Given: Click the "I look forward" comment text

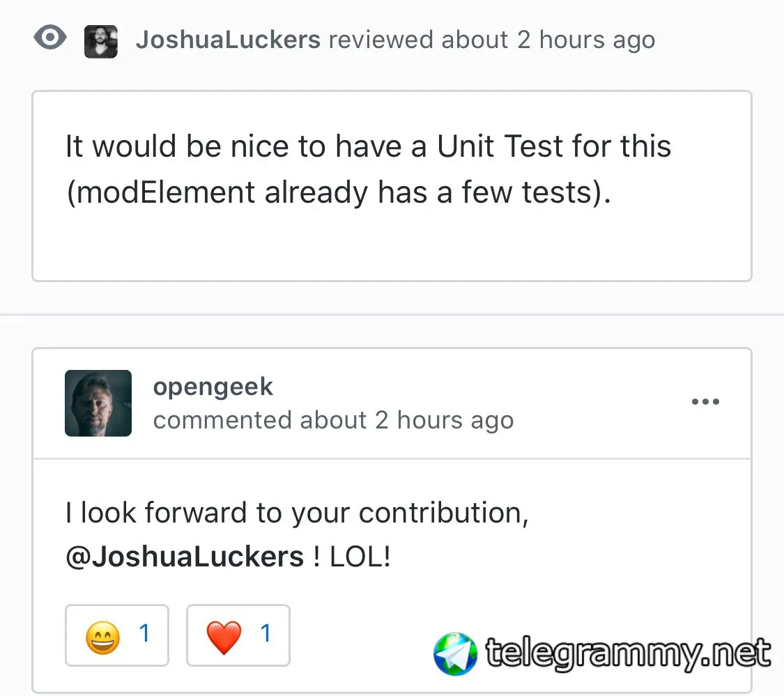Looking at the screenshot, I should point(297,513).
